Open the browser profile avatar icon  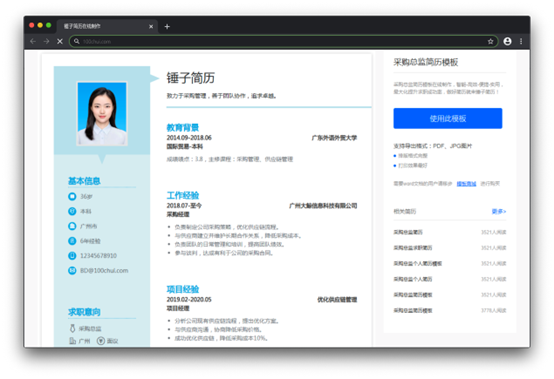[x=507, y=41]
